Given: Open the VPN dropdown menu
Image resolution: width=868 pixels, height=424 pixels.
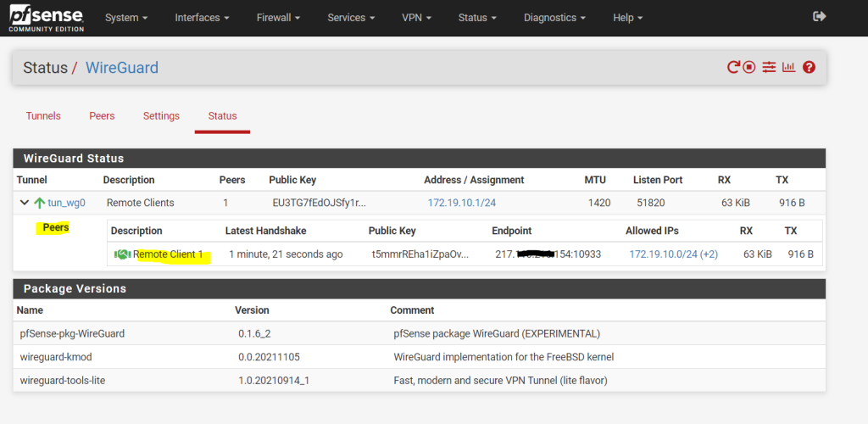Looking at the screenshot, I should pos(417,18).
